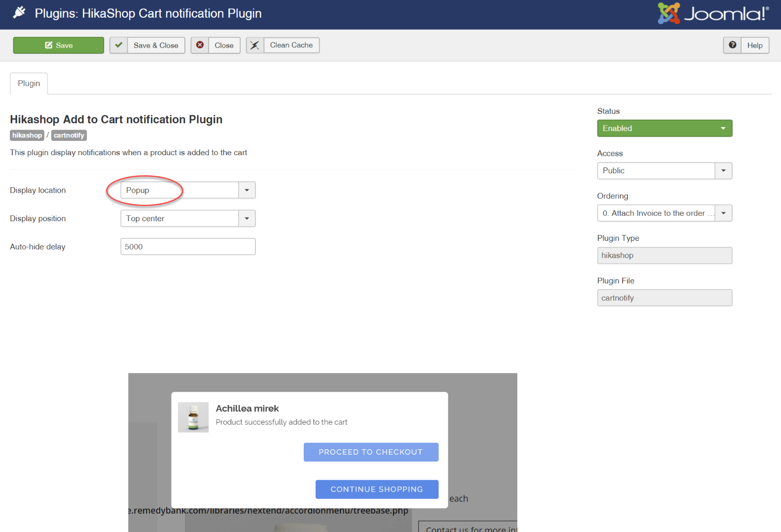This screenshot has height=532, width=781.
Task: Click the Achillea mirek product title
Action: (x=247, y=408)
